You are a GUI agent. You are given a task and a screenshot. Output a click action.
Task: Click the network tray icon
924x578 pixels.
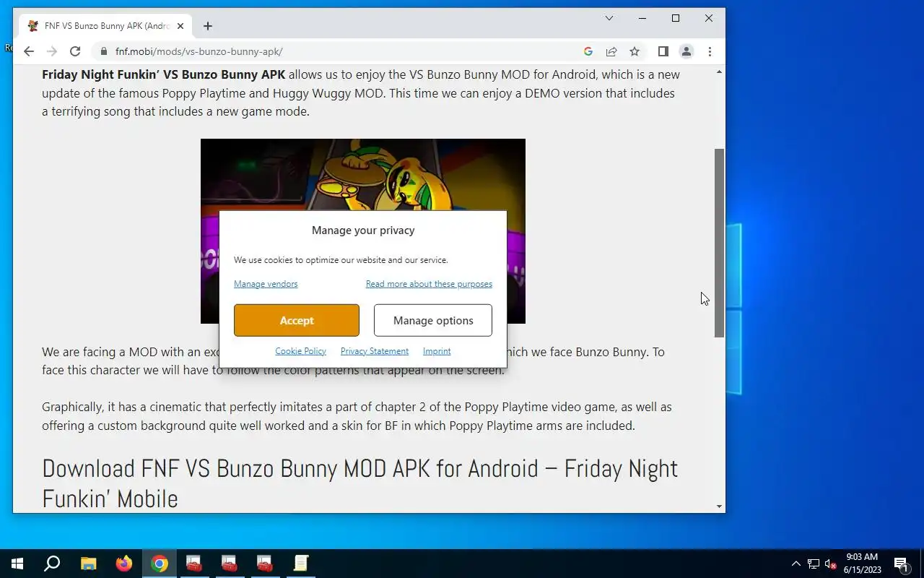pos(814,564)
